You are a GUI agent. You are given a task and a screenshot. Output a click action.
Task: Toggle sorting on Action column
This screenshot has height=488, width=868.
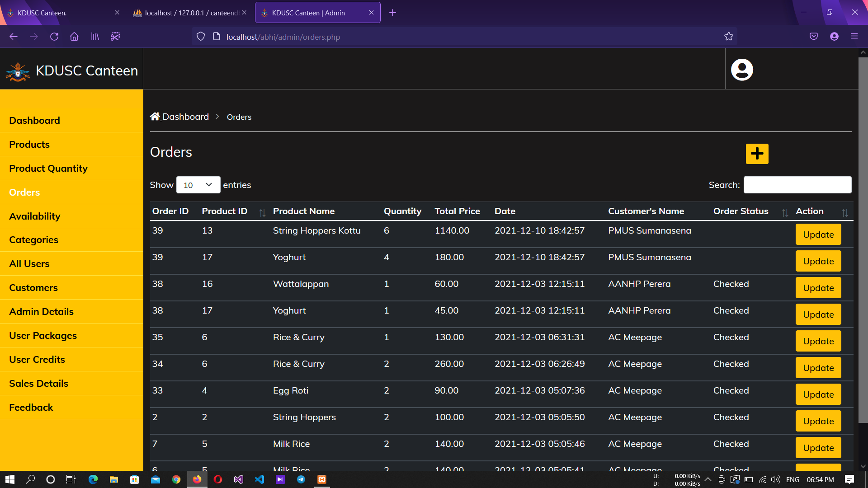[844, 212]
